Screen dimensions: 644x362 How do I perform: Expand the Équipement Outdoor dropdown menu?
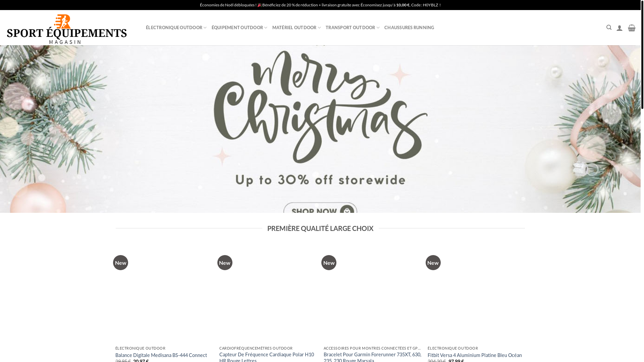coord(239,27)
